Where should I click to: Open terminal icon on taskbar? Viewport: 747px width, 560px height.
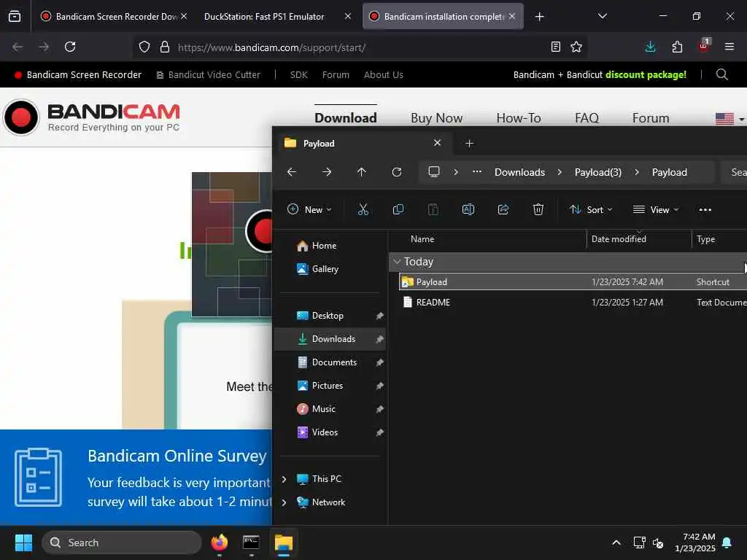click(x=251, y=542)
